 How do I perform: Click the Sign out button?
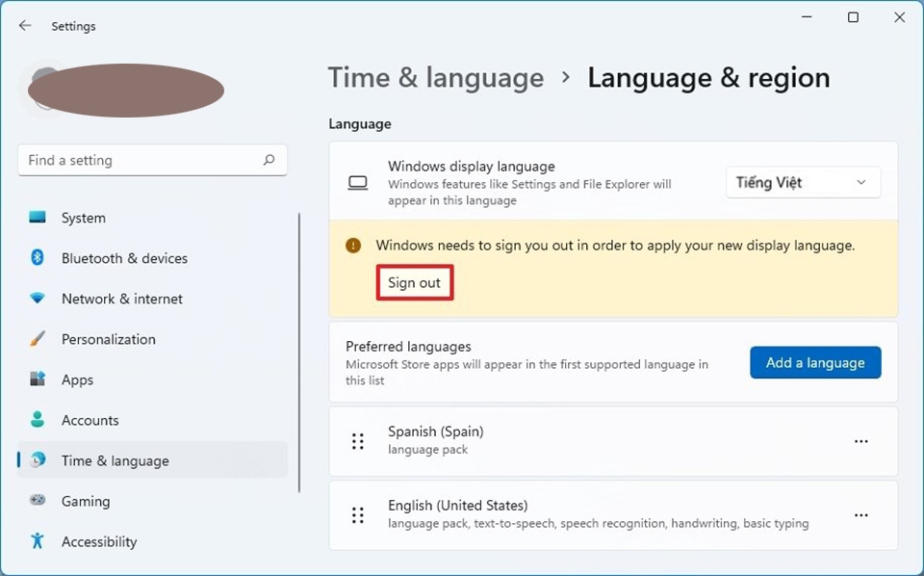pyautogui.click(x=414, y=283)
